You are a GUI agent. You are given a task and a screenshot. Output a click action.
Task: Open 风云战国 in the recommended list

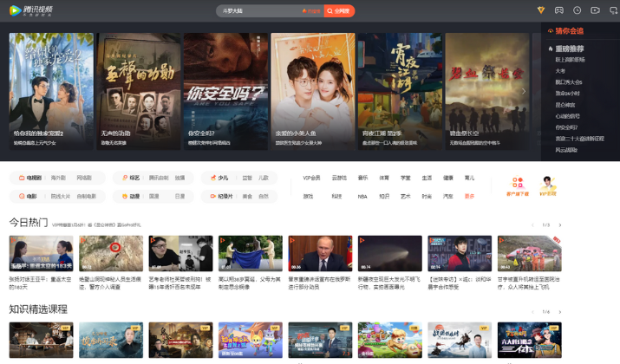(566, 150)
